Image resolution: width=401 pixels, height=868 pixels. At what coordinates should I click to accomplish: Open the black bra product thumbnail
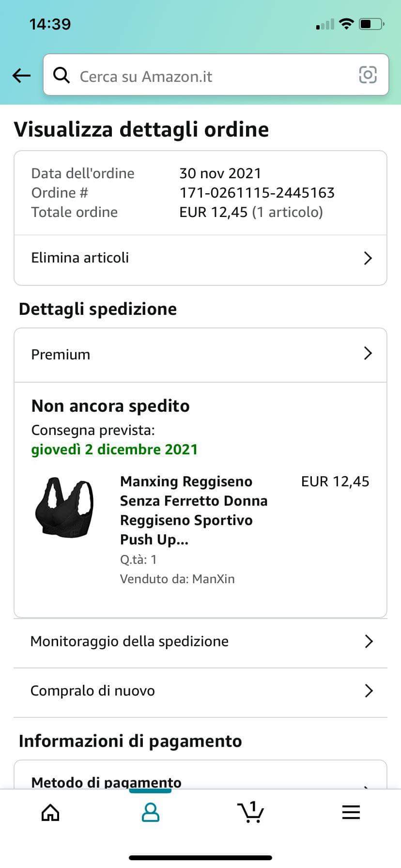pos(64,506)
